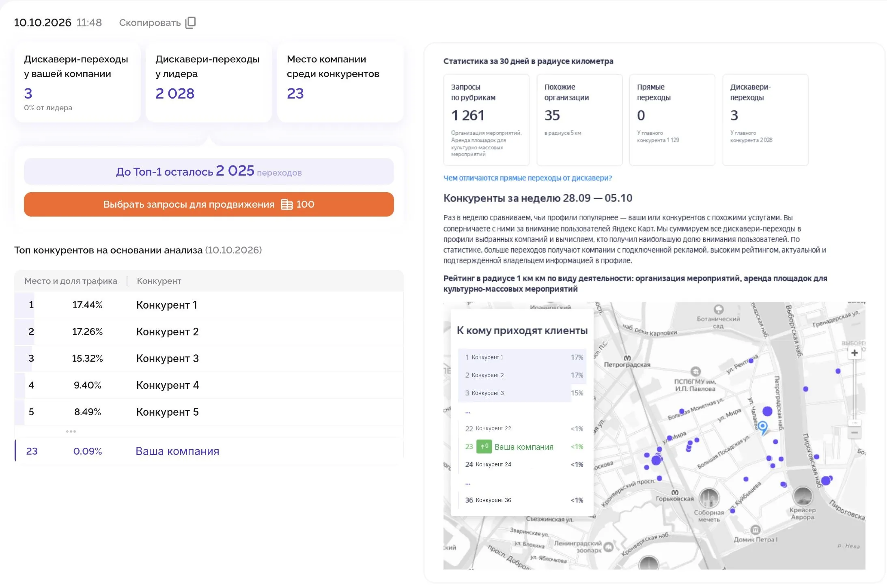
Task: Zoom out the map with the minus button
Action: [855, 433]
